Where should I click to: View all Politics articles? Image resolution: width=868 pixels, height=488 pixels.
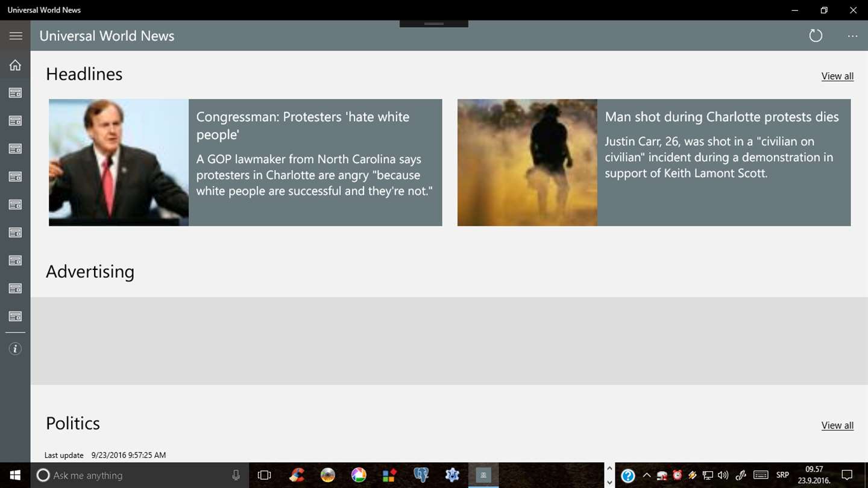coord(837,425)
